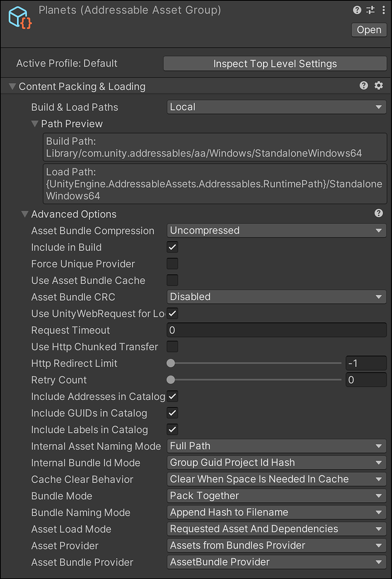This screenshot has height=579, width=392.
Task: Disable Include in Build
Action: pyautogui.click(x=172, y=247)
